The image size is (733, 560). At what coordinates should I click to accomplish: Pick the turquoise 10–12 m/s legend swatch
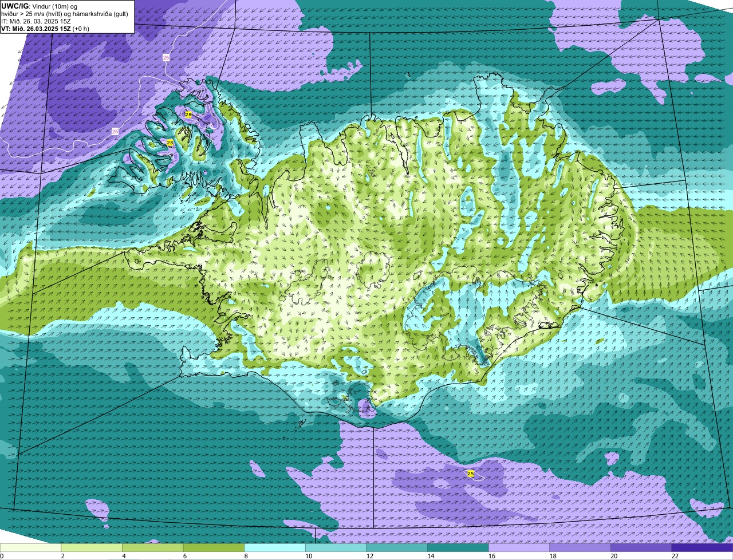pos(336,547)
